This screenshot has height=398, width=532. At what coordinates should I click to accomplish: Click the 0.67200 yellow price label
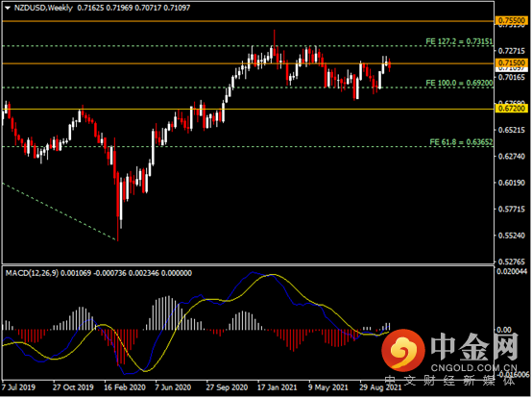[x=512, y=109]
